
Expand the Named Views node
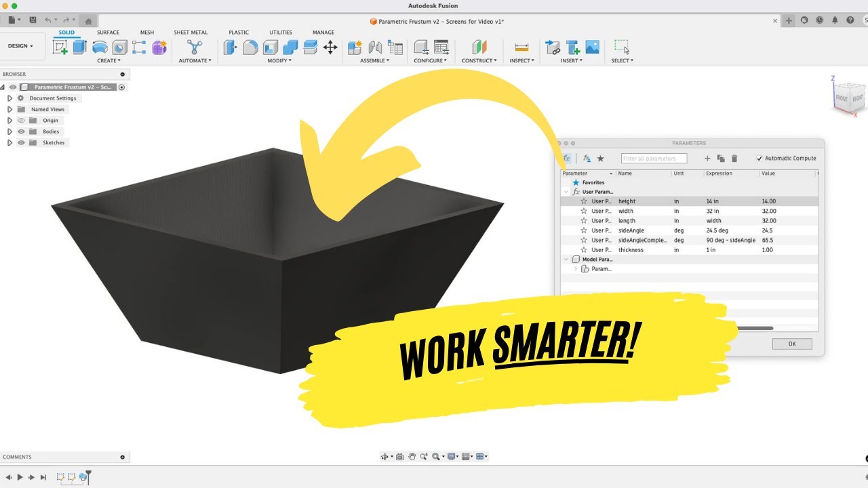tap(9, 109)
